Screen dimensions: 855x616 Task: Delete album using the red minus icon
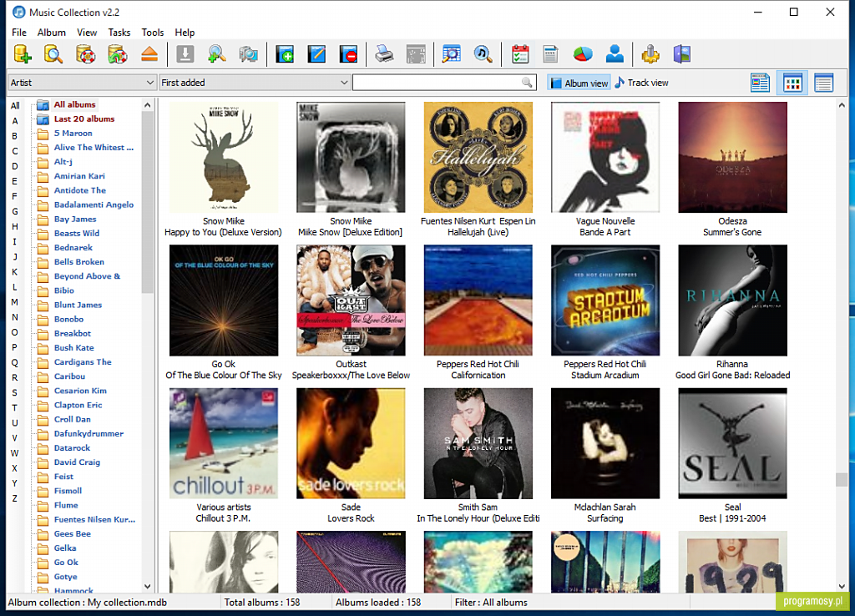point(348,54)
